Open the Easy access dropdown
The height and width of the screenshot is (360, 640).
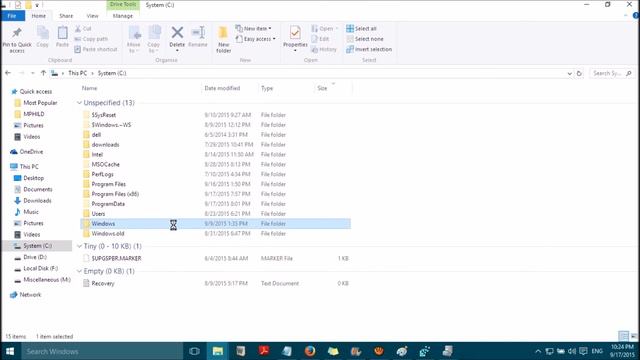256,39
